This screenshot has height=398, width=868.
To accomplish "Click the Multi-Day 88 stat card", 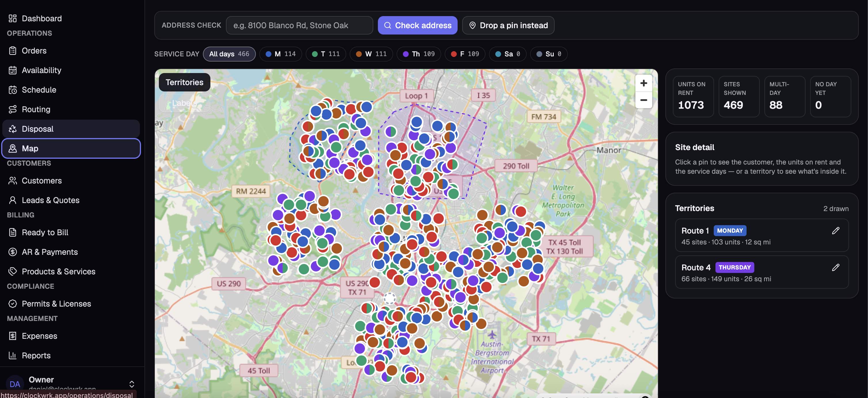I will pyautogui.click(x=785, y=97).
